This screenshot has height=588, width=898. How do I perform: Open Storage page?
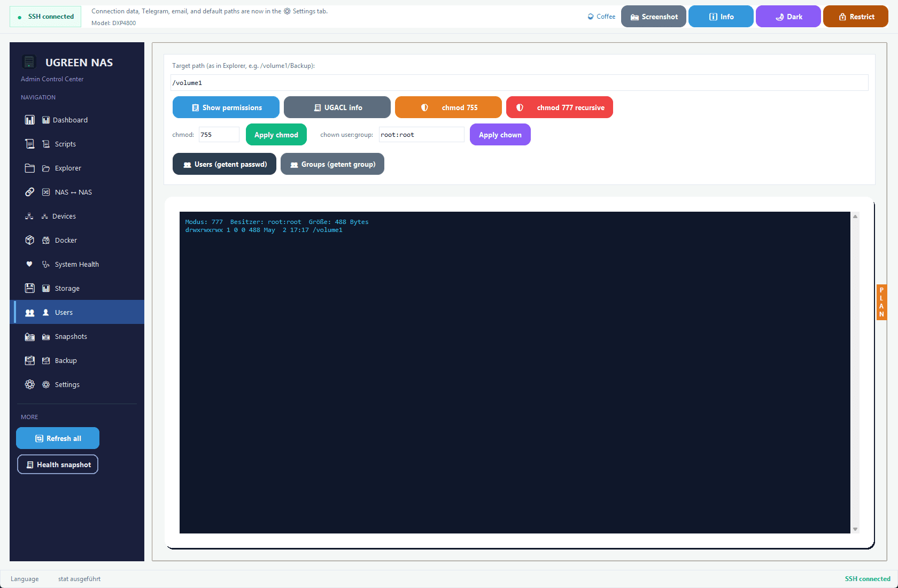77,288
